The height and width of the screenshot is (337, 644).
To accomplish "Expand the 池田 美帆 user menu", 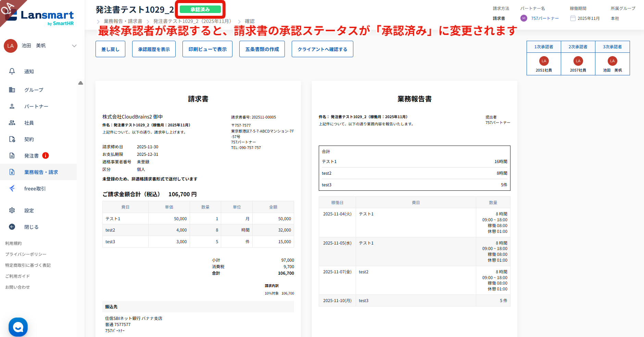I will click(x=74, y=46).
